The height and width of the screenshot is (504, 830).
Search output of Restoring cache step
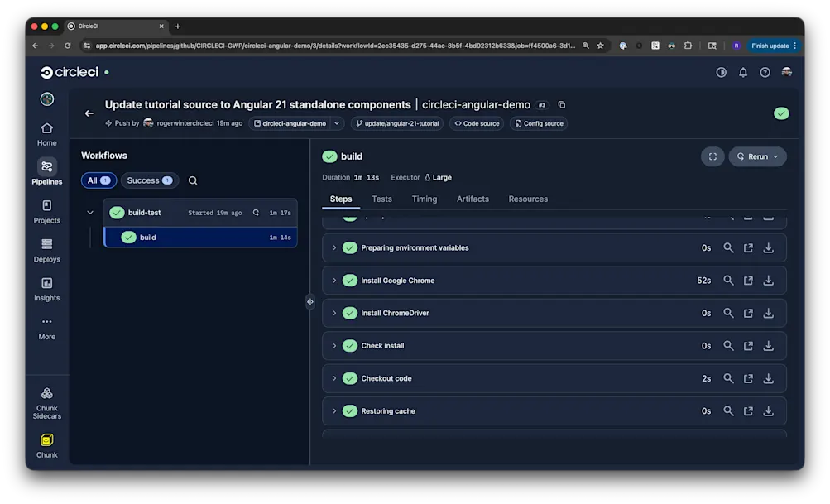click(728, 411)
